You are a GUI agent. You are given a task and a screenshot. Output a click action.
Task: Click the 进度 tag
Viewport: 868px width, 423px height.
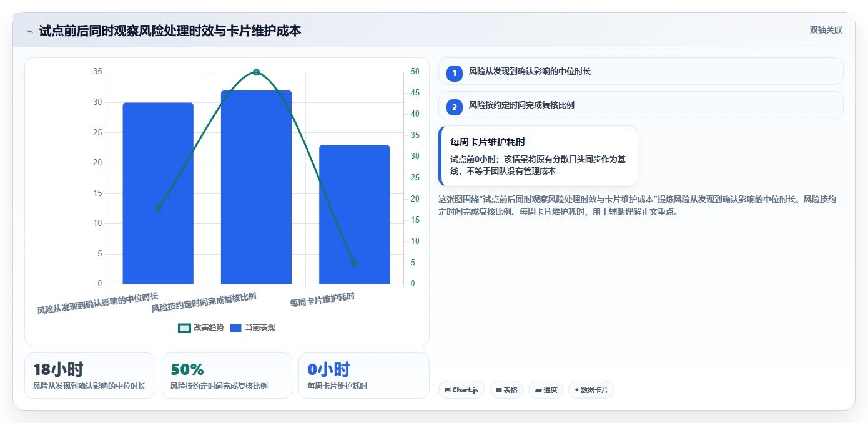546,390
